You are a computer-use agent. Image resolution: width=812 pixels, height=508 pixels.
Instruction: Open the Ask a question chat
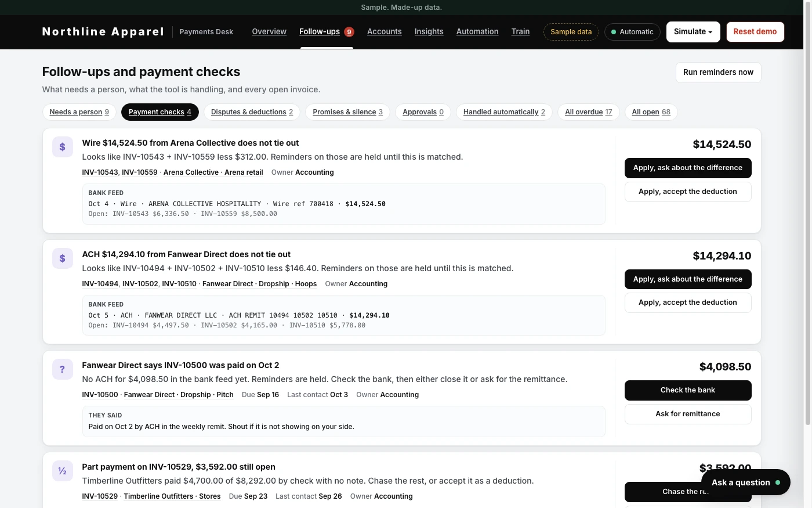coord(746,482)
